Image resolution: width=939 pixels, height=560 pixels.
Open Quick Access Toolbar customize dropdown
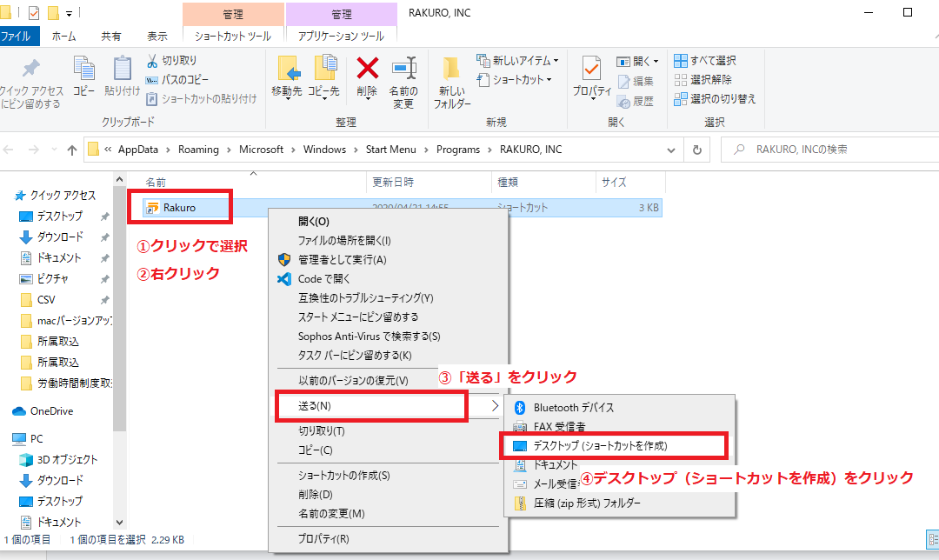click(x=69, y=13)
